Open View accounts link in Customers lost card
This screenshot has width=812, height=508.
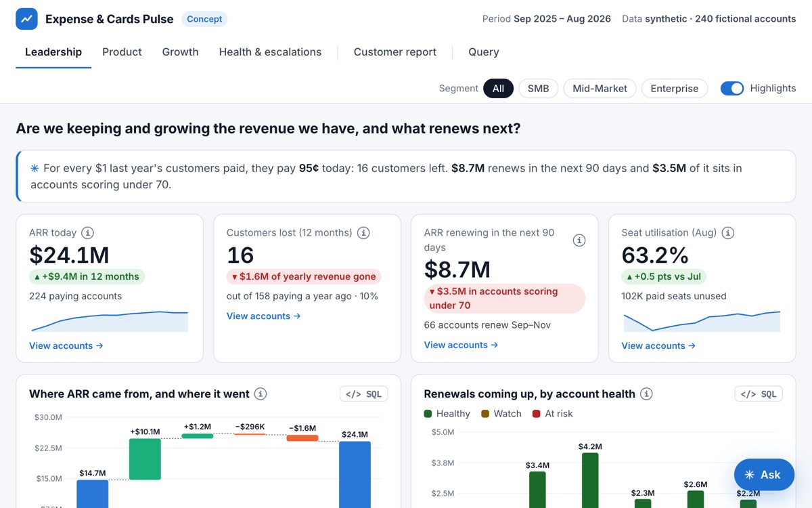(264, 316)
